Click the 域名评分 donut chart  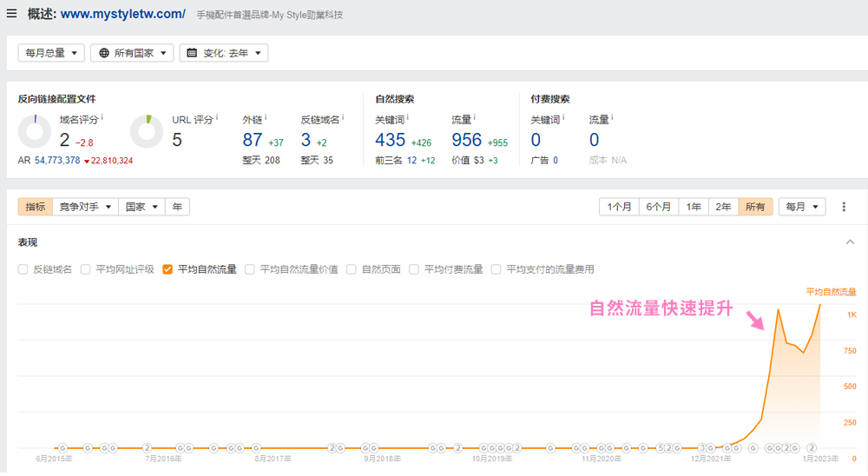click(35, 131)
